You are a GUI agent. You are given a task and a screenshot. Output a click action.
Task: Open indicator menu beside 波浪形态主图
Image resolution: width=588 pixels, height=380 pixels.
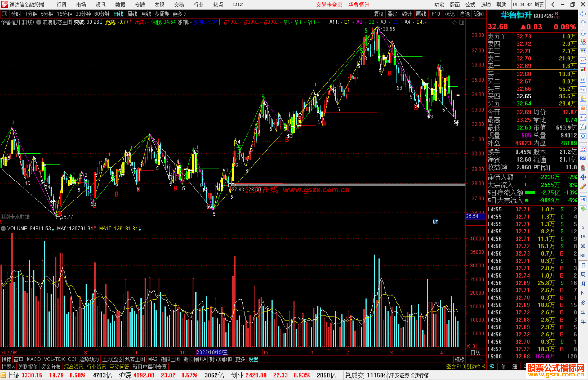(39, 22)
